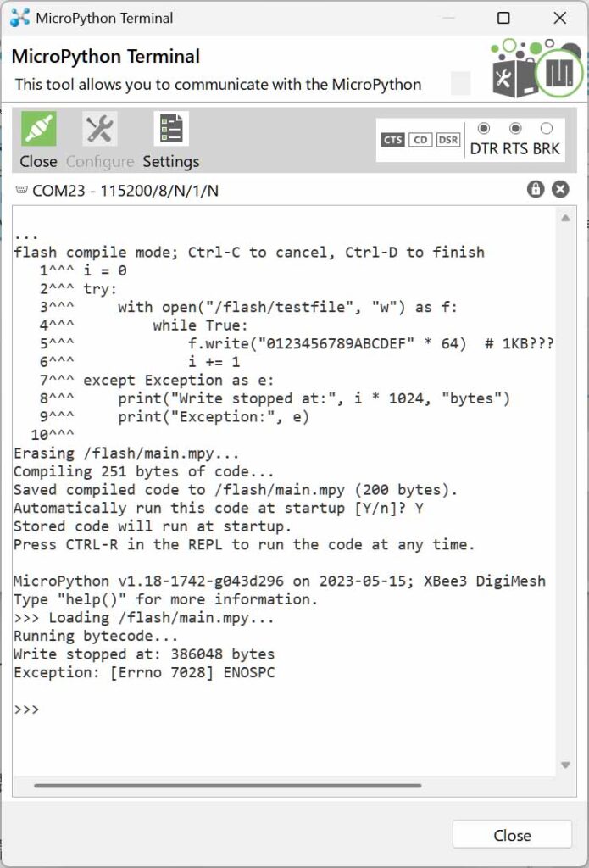Click the padlock icon beside COM23
Viewport: 589px width, 868px height.
(x=536, y=190)
